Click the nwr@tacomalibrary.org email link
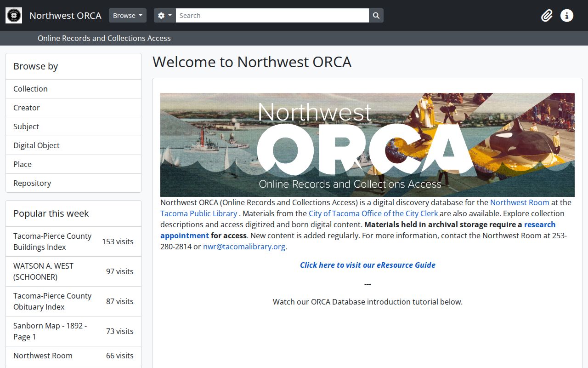 tap(244, 247)
